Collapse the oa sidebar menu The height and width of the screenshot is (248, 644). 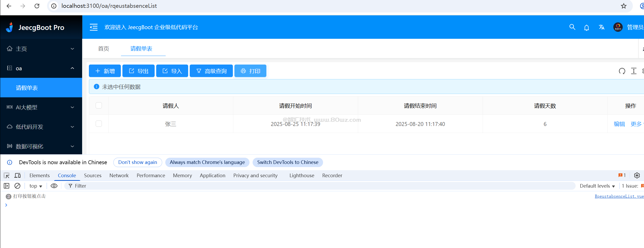click(x=41, y=68)
